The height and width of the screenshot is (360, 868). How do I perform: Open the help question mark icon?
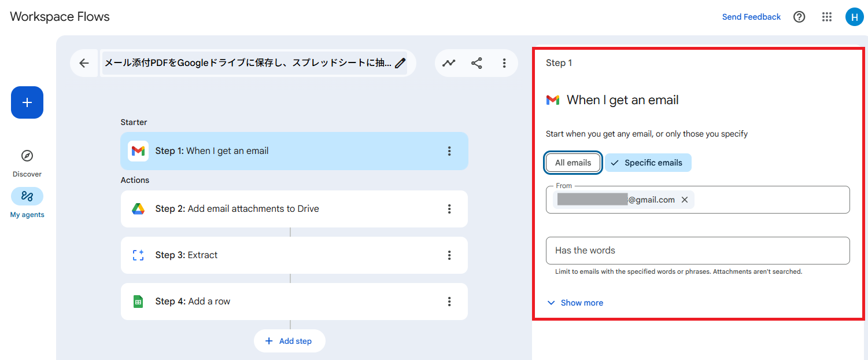799,17
